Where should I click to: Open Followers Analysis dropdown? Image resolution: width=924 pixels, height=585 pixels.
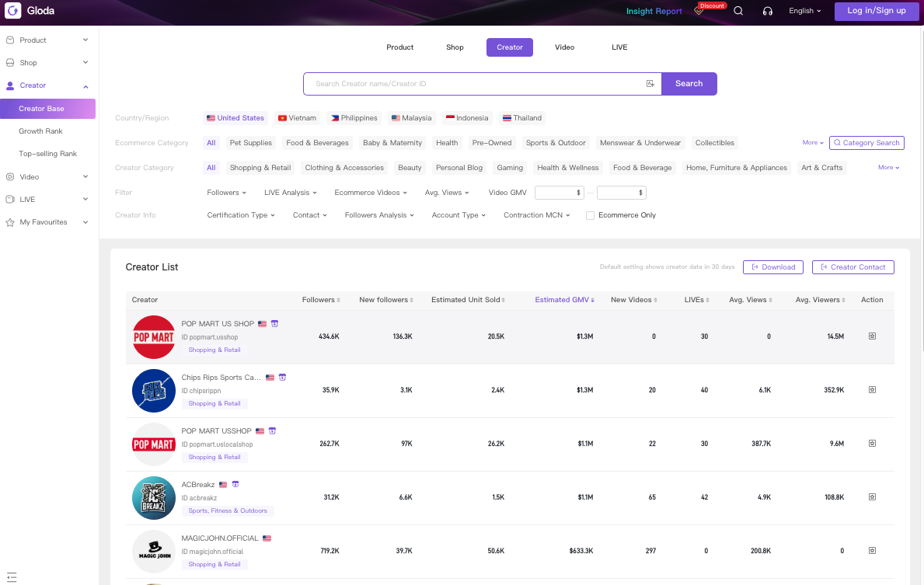[379, 215]
